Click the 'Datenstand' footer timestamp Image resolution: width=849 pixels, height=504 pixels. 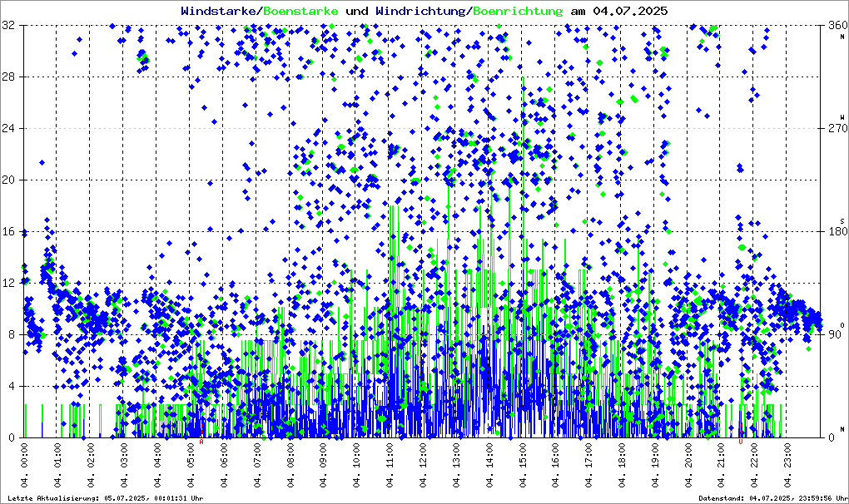[773, 498]
